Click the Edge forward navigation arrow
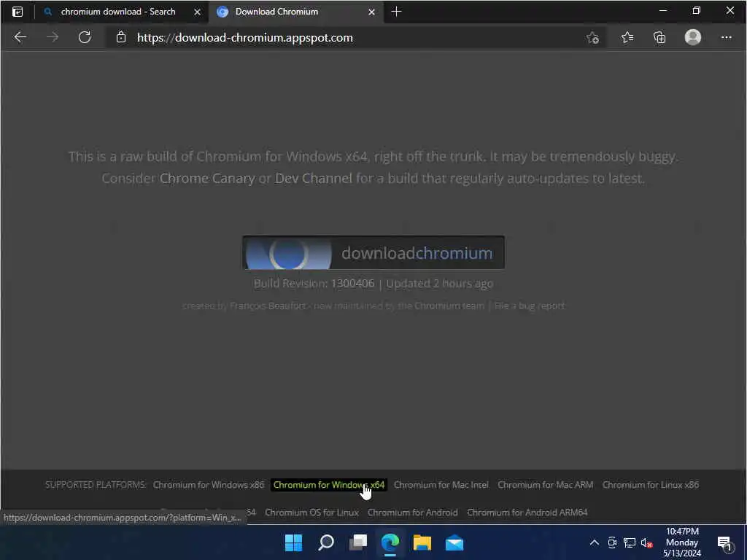Screen dimensions: 747x560 coord(53,37)
